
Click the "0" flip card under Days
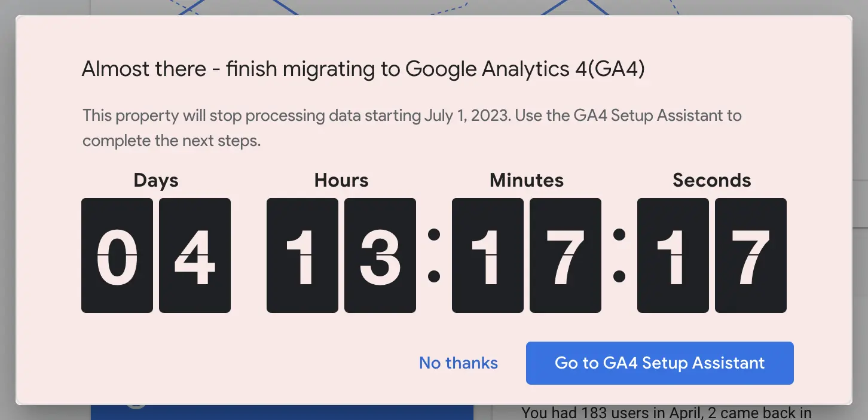click(x=117, y=255)
